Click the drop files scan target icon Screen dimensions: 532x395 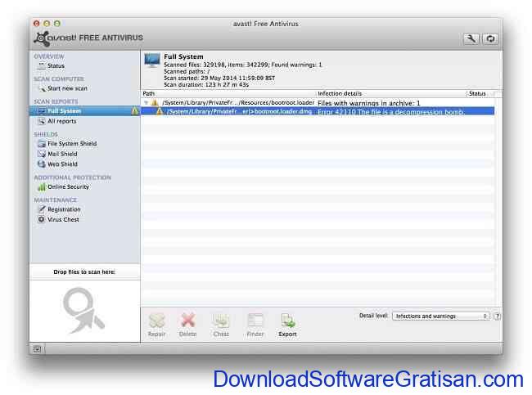tap(83, 311)
